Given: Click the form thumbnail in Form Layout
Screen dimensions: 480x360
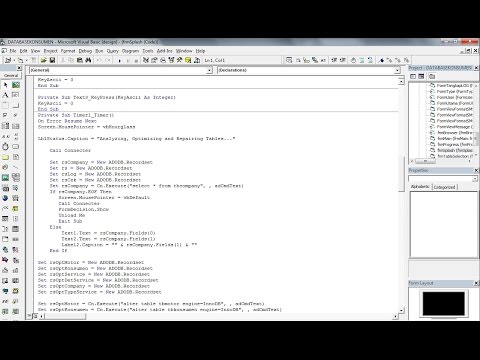Looking at the screenshot, I should (x=443, y=303).
